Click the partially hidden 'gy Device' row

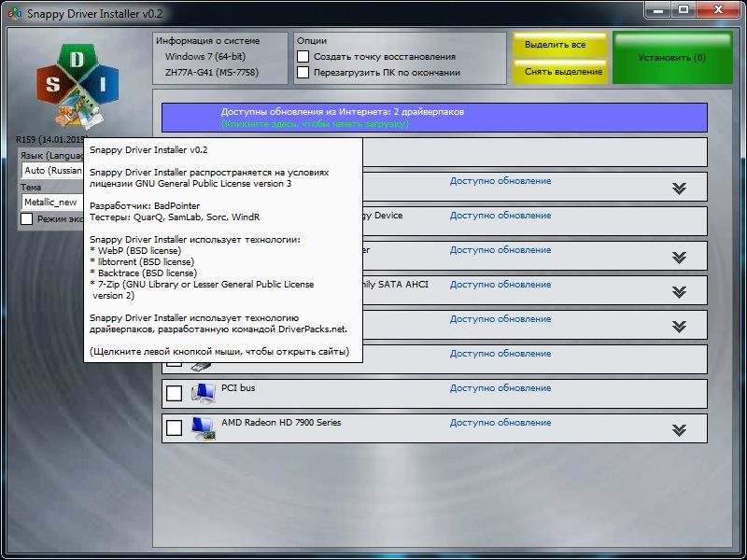point(535,221)
